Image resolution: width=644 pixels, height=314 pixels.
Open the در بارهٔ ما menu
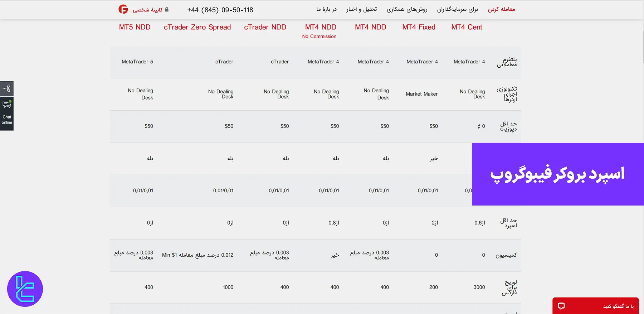(326, 9)
